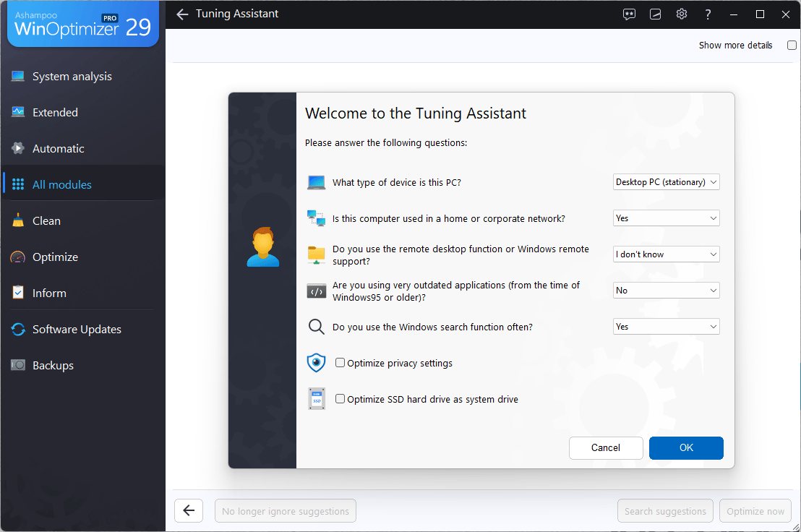
Task: Open the Inform module clipboard icon
Action: pyautogui.click(x=17, y=293)
